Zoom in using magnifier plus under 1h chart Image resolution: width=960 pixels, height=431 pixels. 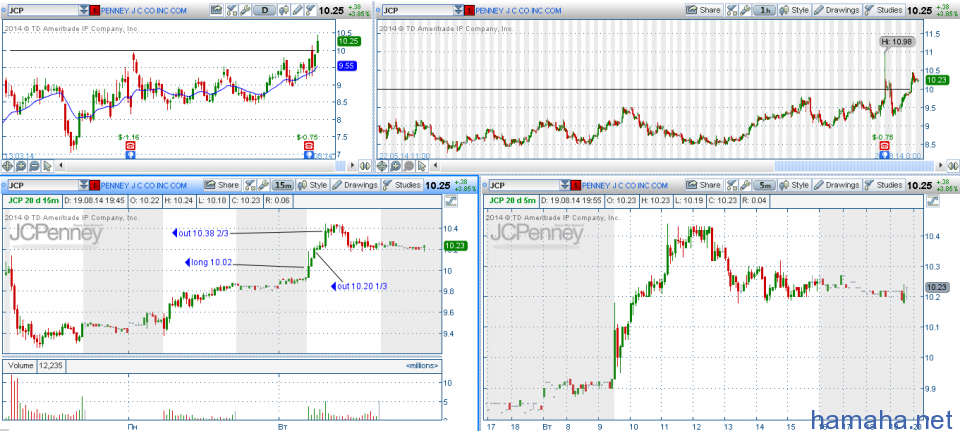(398, 166)
